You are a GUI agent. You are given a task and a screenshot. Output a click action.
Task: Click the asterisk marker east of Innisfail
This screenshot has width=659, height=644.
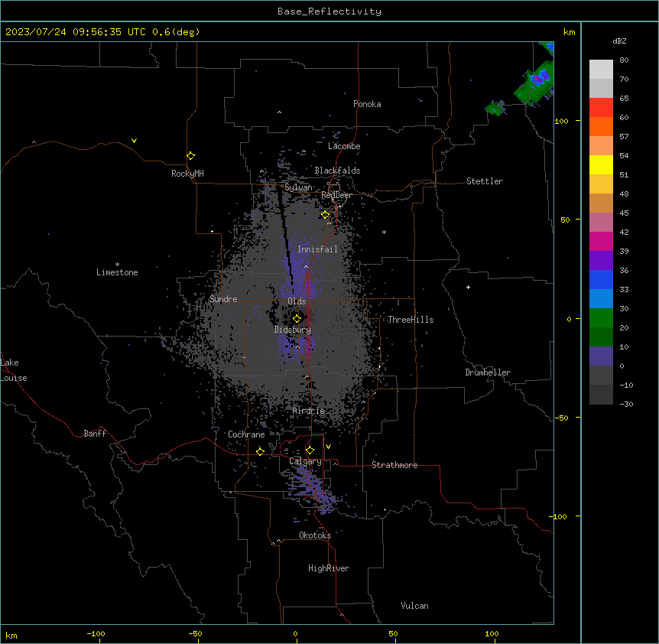click(384, 232)
